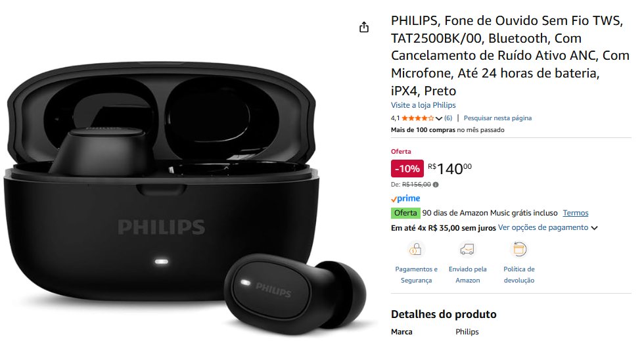Click the share icon above product image
Screen dimensions: 644x341
(364, 28)
